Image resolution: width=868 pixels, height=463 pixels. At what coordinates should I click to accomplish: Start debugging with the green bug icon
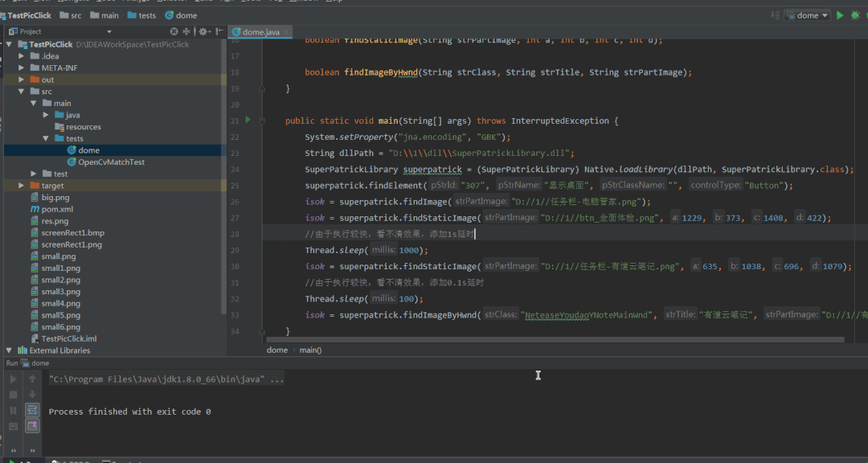click(855, 15)
